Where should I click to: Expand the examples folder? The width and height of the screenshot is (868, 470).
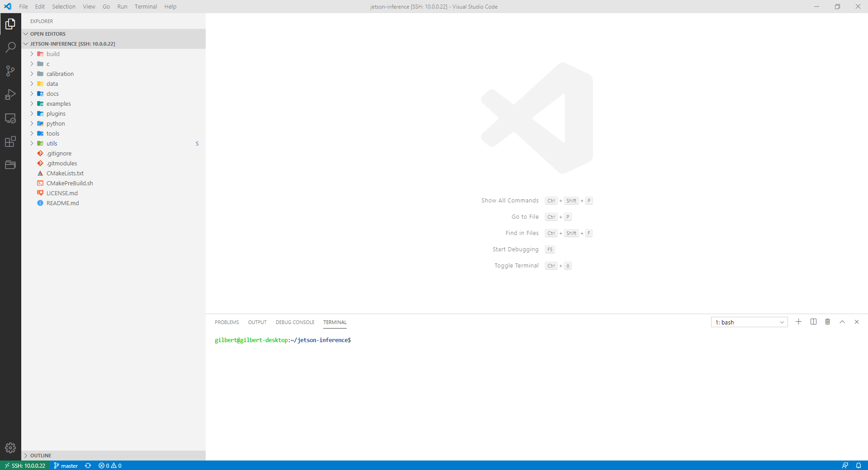point(113,103)
